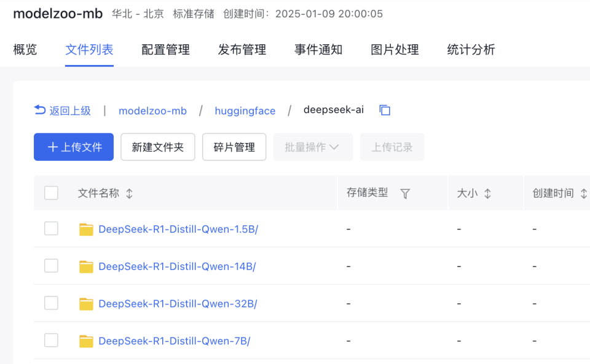
Task: Open the DeepSeek-R1-Distill-Qwen-7B folder link
Action: [x=174, y=341]
